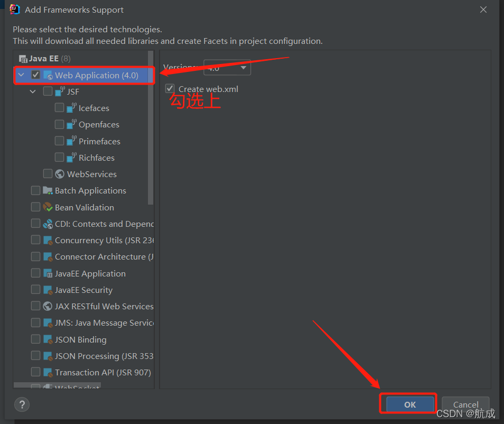Click the JSF framework icon
The height and width of the screenshot is (424, 504).
[60, 91]
